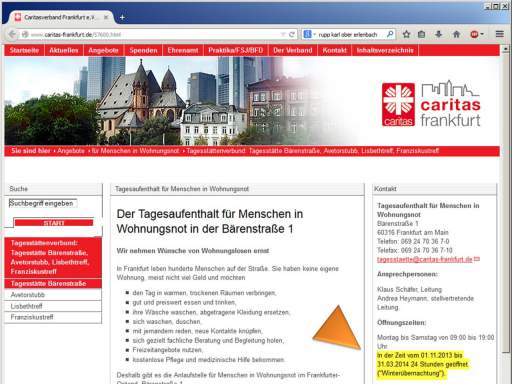Open the Spenden menu item
512x384 pixels.
click(143, 50)
